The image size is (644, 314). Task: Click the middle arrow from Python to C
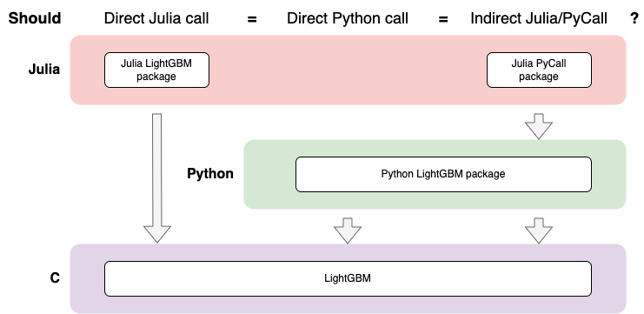coord(348,230)
